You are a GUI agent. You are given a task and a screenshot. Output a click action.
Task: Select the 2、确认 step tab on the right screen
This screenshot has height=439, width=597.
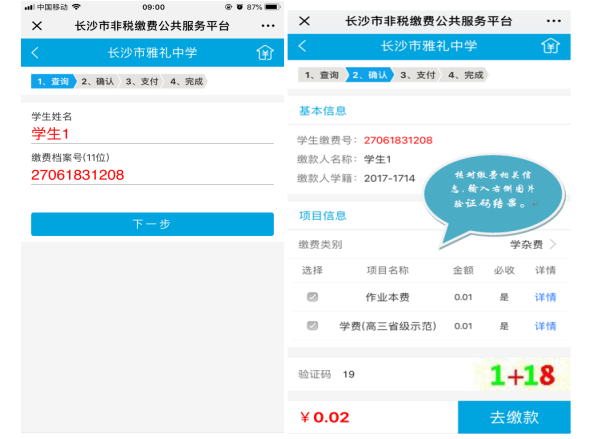pyautogui.click(x=369, y=75)
